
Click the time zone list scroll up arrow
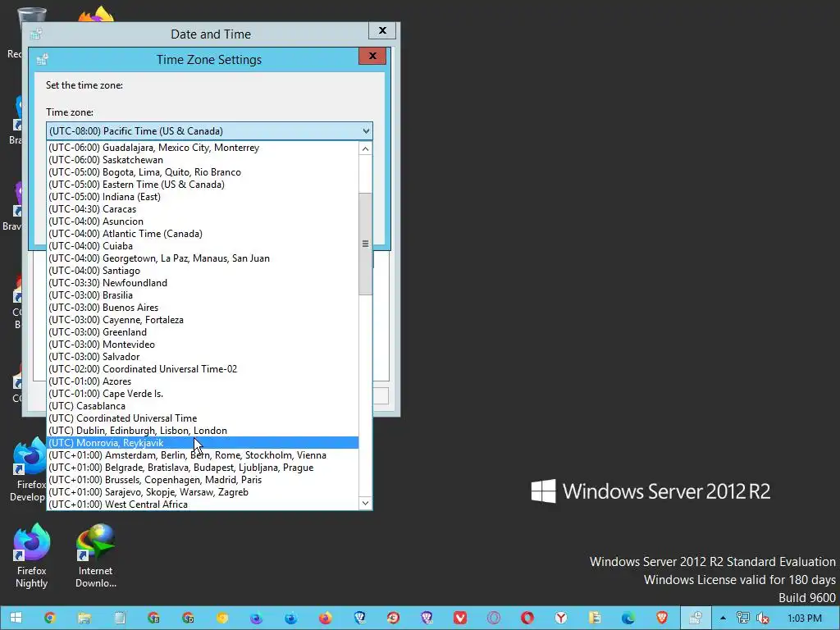pos(365,149)
